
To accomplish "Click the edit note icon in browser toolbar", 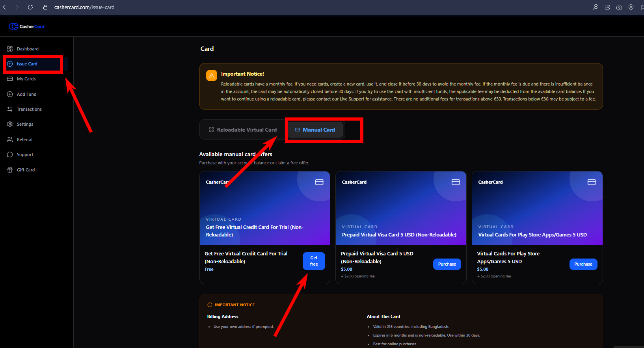I will pyautogui.click(x=607, y=7).
